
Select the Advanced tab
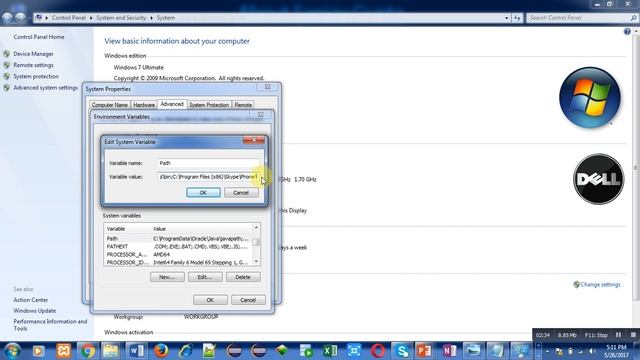(172, 104)
